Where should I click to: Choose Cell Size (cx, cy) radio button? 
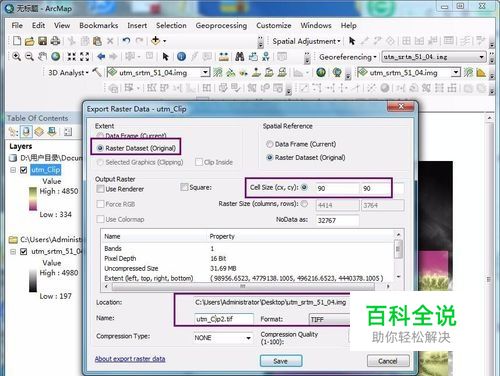coord(304,187)
